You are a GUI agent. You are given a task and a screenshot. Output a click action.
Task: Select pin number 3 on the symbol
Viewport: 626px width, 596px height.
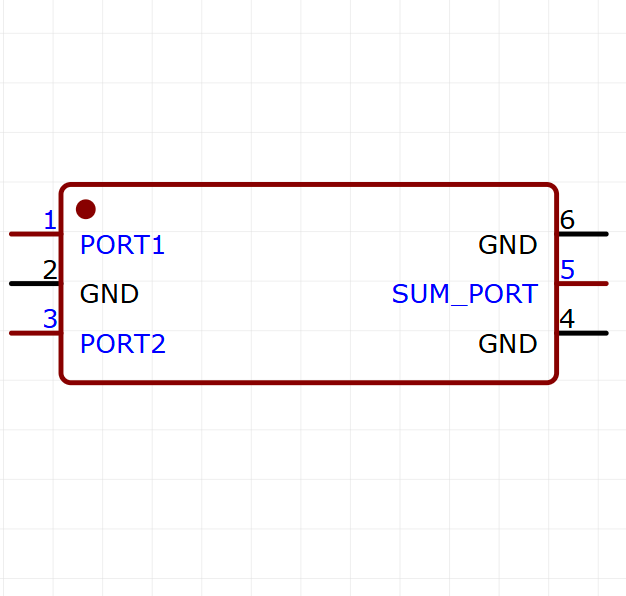coord(50,319)
